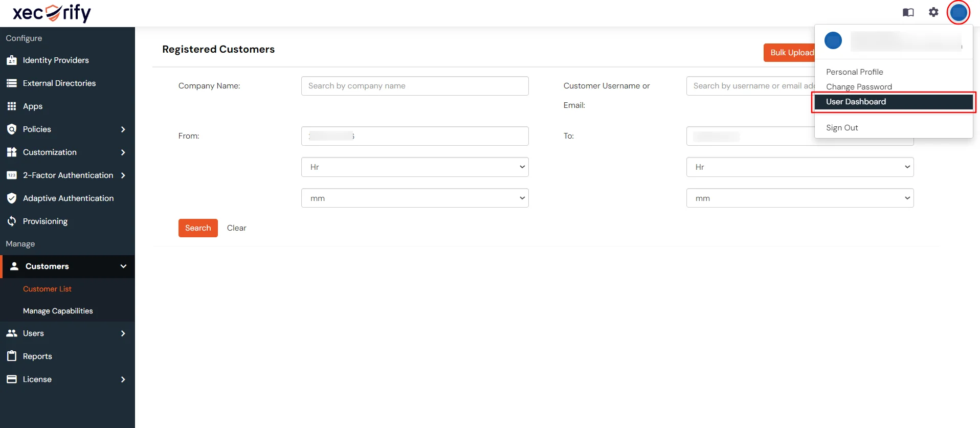Click the profile avatar in top bar
980x428 pixels.
click(958, 12)
